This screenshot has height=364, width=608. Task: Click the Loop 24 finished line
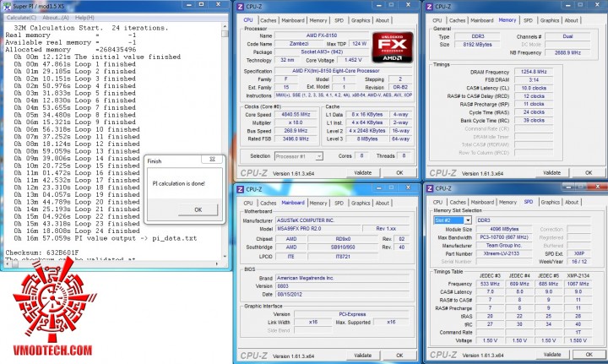tap(76, 231)
